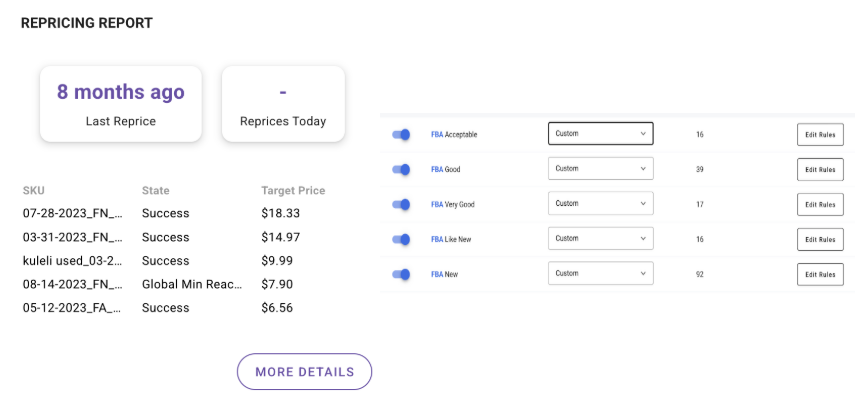Open the FBA New Custom dropdown
The image size is (864, 403).
pyautogui.click(x=600, y=274)
